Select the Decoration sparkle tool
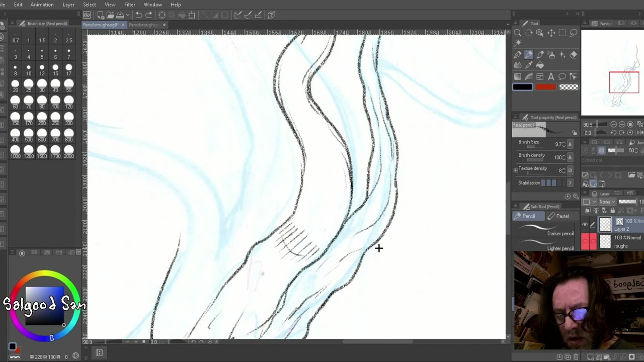 coord(562,55)
